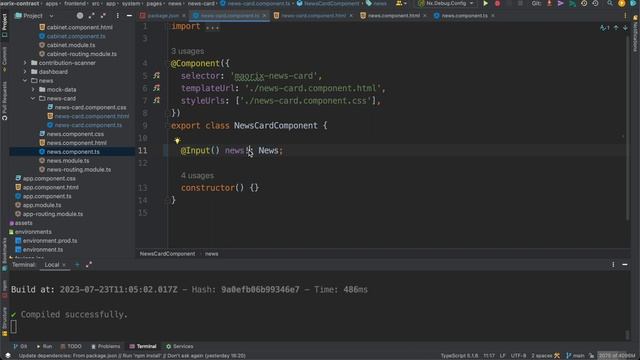Click the '4 usages' constructor hint
The width and height of the screenshot is (640, 360).
pos(197,176)
